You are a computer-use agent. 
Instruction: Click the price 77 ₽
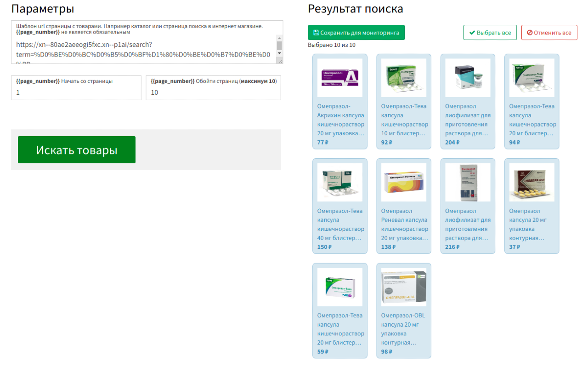click(323, 142)
